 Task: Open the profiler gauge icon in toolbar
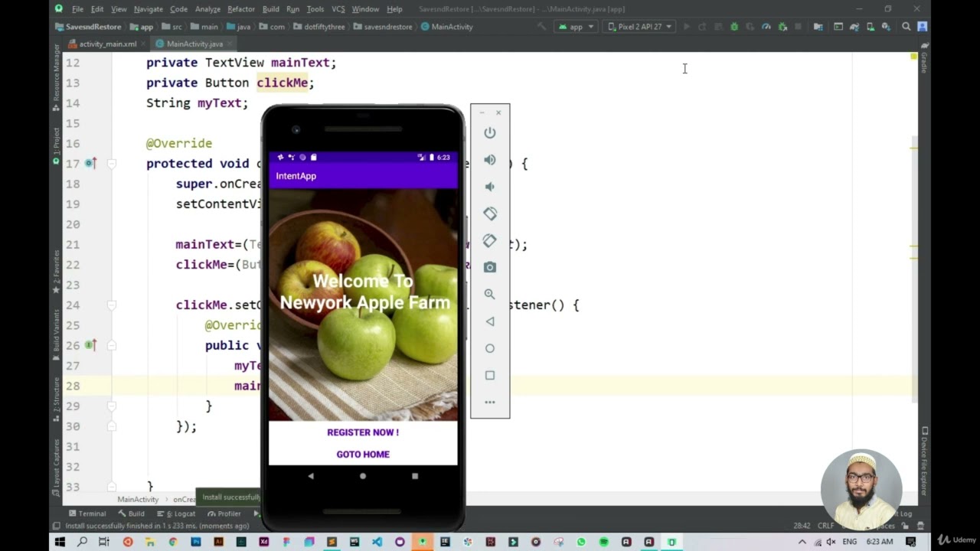point(766,27)
